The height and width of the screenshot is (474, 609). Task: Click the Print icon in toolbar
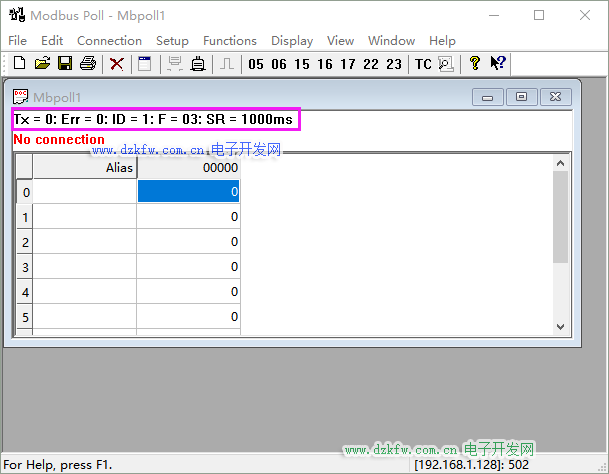coord(88,64)
